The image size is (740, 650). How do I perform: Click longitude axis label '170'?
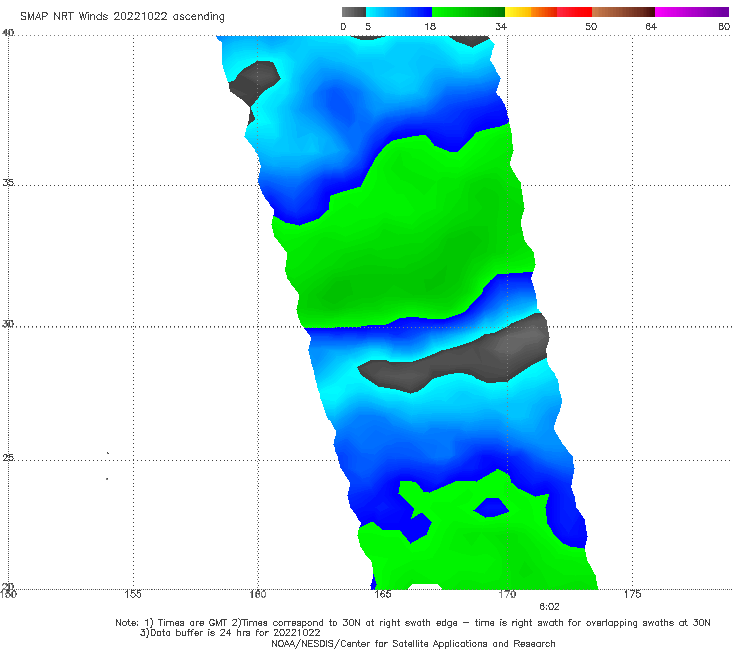click(x=507, y=594)
